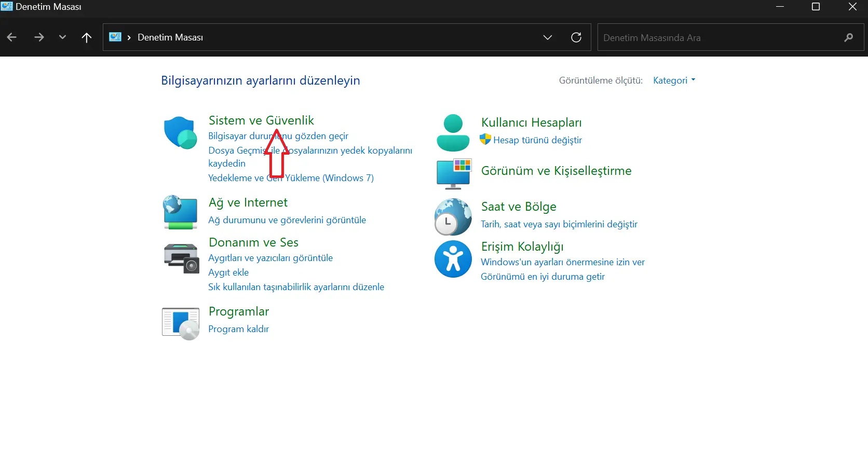The image size is (868, 451).
Task: Open Sistem ve Güvenlik category
Action: tap(261, 120)
